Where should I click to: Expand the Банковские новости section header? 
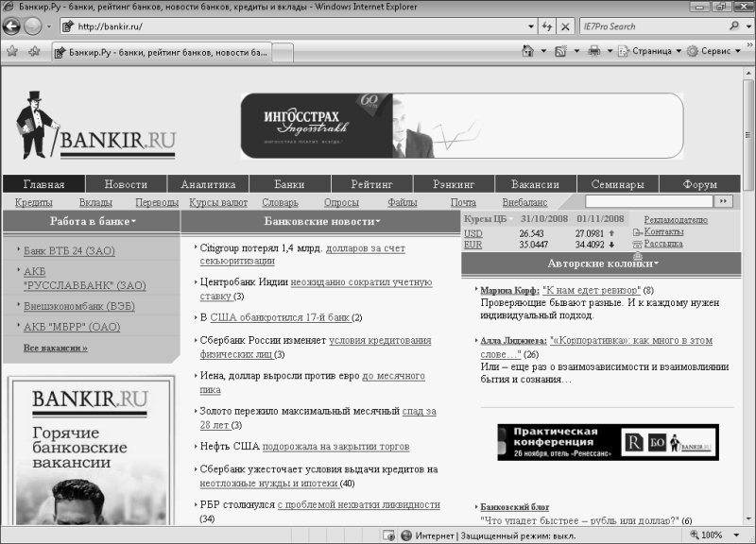(321, 221)
